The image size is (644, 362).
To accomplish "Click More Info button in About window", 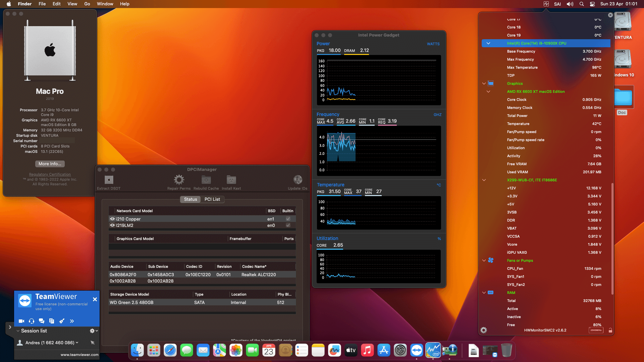I will coord(50,164).
